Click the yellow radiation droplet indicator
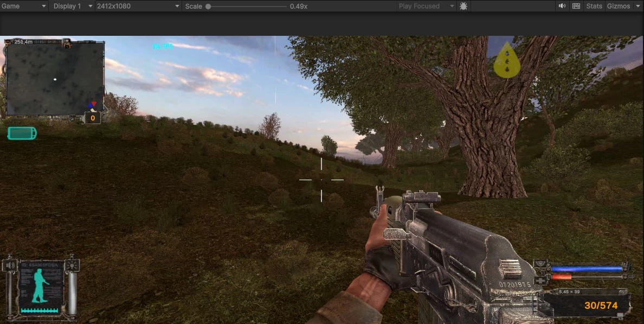Viewport: 644px width, 324px height. tap(507, 60)
